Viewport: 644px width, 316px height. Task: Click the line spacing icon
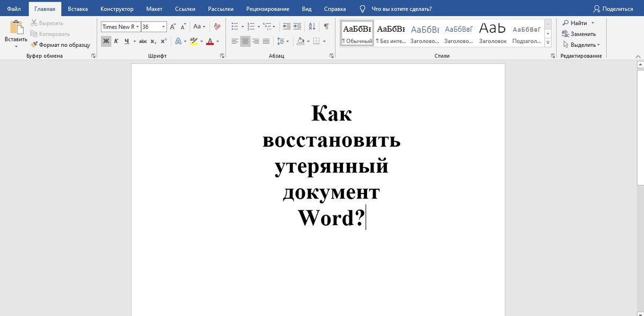(x=281, y=41)
